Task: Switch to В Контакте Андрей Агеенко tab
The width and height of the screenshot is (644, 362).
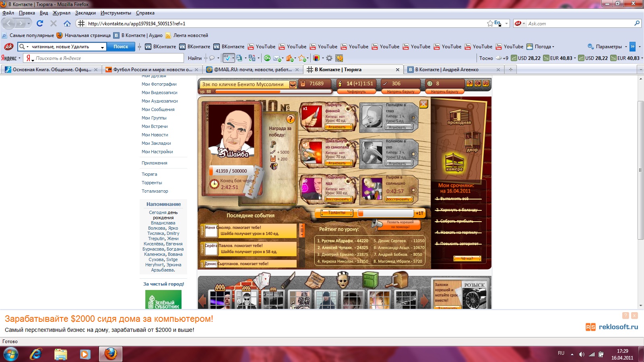Action: pyautogui.click(x=454, y=70)
